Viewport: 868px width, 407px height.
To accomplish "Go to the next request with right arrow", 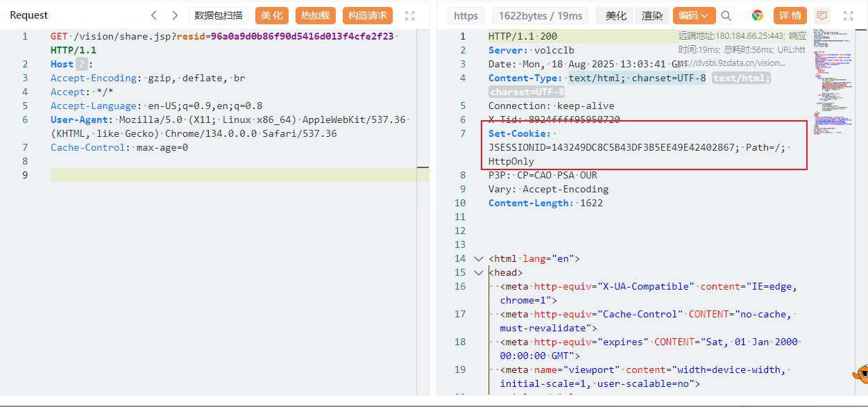I will [175, 15].
